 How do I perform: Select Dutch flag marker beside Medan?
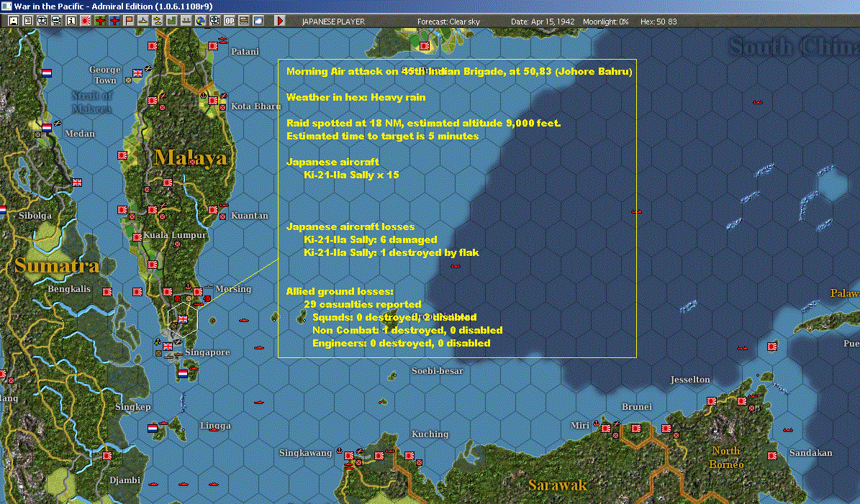47,128
